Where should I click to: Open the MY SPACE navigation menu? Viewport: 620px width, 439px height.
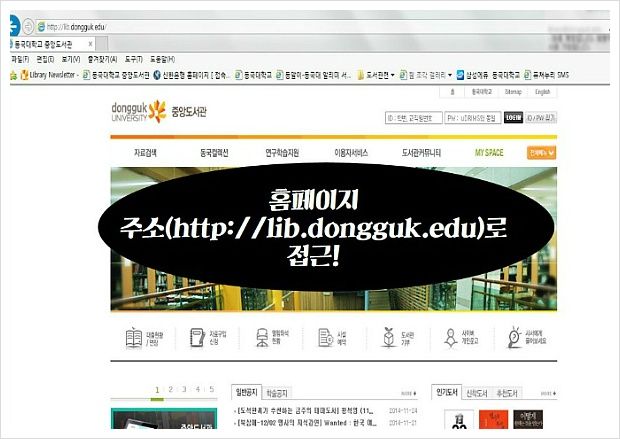(x=489, y=153)
